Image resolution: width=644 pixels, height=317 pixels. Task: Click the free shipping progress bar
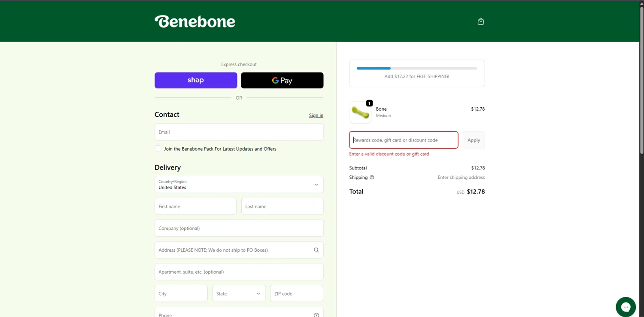(417, 68)
